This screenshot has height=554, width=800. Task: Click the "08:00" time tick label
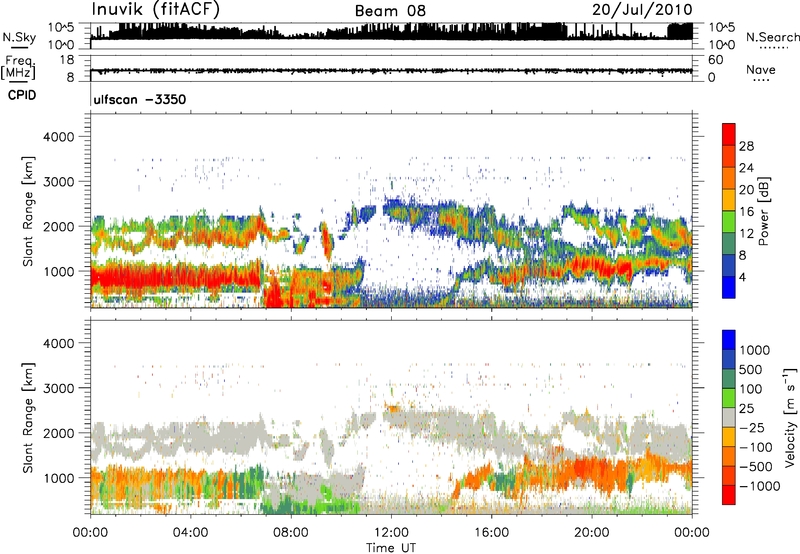(290, 533)
